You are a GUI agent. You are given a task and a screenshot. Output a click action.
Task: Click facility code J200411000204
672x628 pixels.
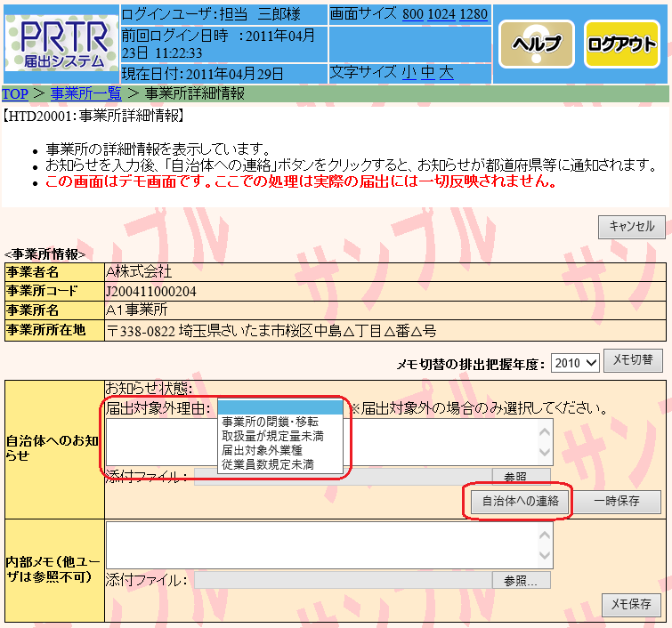pyautogui.click(x=150, y=292)
